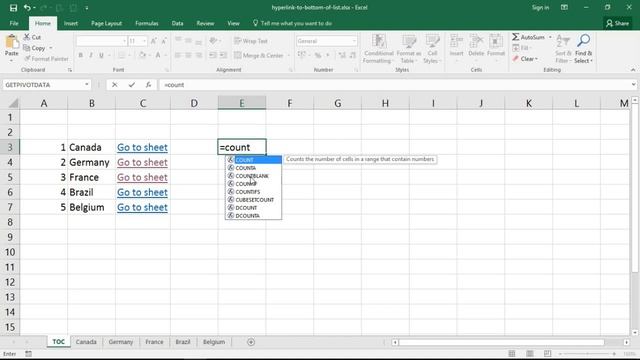
Task: Click Belgium's Go to sheet link
Action: [x=142, y=207]
